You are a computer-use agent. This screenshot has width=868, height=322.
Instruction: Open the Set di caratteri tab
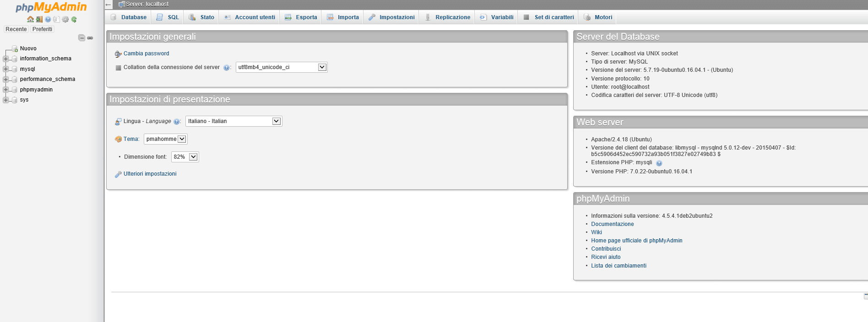(548, 17)
